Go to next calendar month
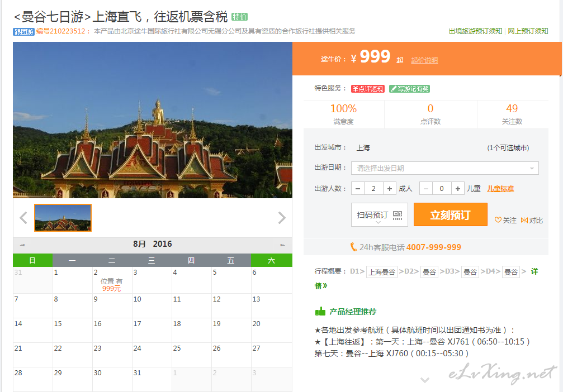Screen dimensions: 563x392 point(282,245)
